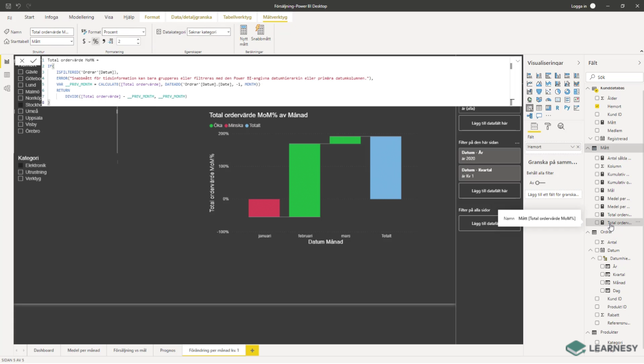Viewport: 644px width, 364px height.
Task: Create a new measure with Nytt mått
Action: coord(244,35)
